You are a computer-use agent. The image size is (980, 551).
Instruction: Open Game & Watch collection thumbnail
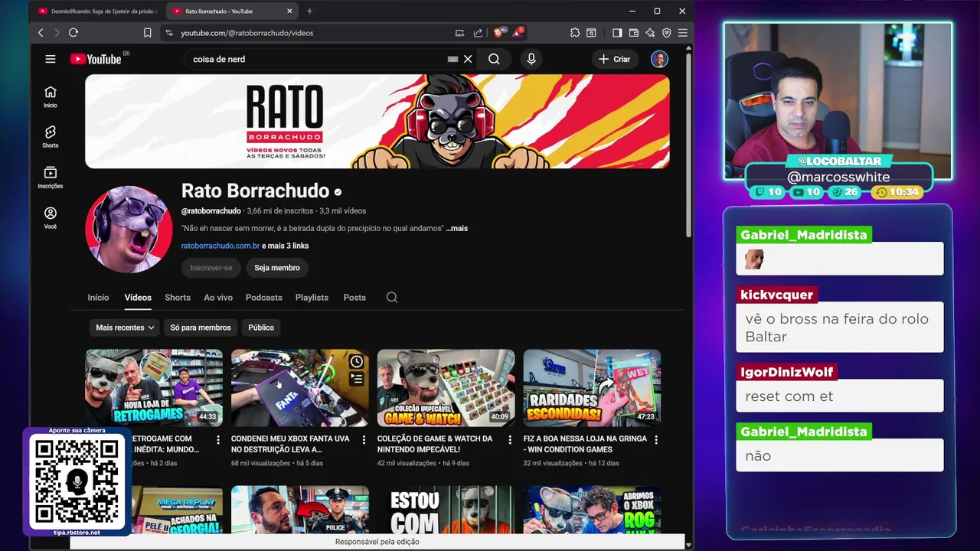coord(446,388)
